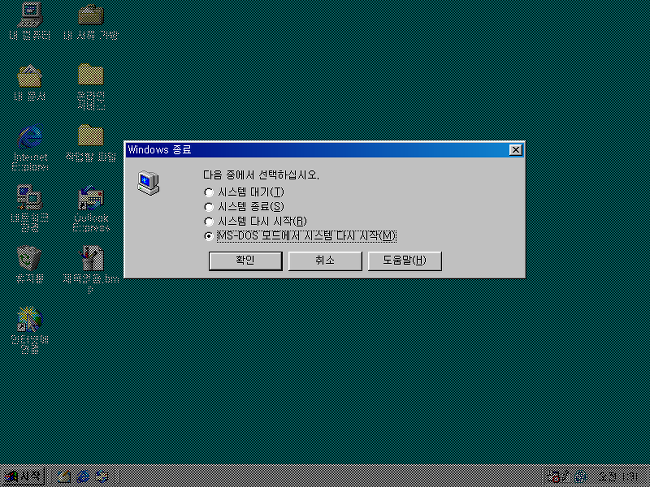Select Restart in MS-DOS mode option
650x487 pixels.
[x=301, y=236]
